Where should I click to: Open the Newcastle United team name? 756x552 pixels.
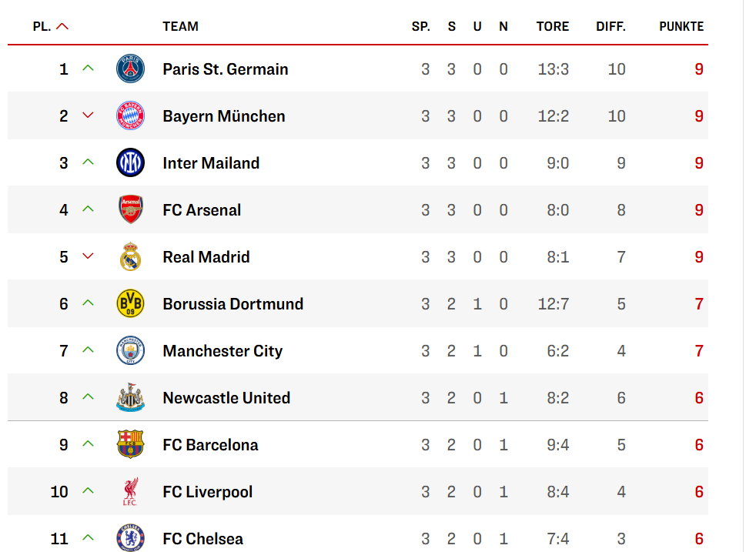click(226, 398)
